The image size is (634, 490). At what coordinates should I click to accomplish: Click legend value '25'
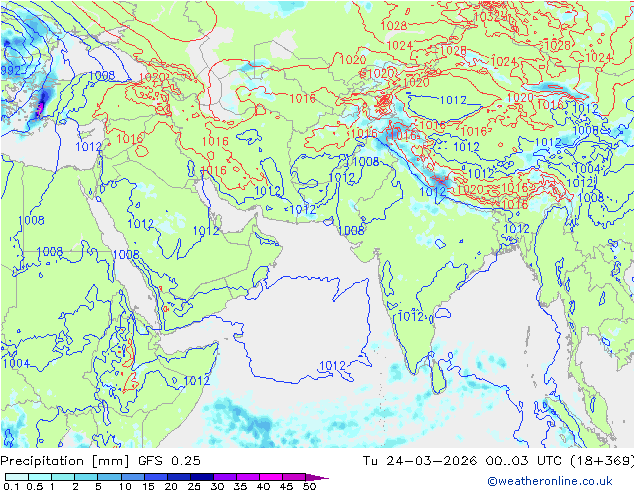pos(194,486)
